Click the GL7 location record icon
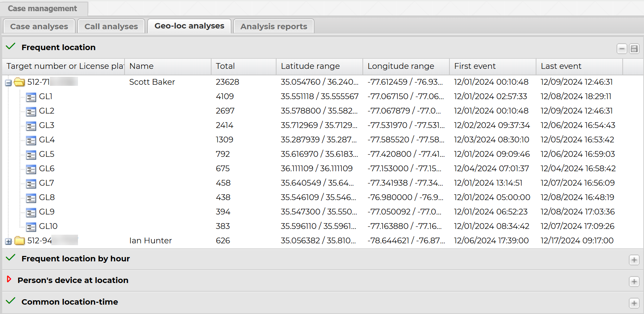Viewport: 644px width, 314px height. [x=31, y=183]
